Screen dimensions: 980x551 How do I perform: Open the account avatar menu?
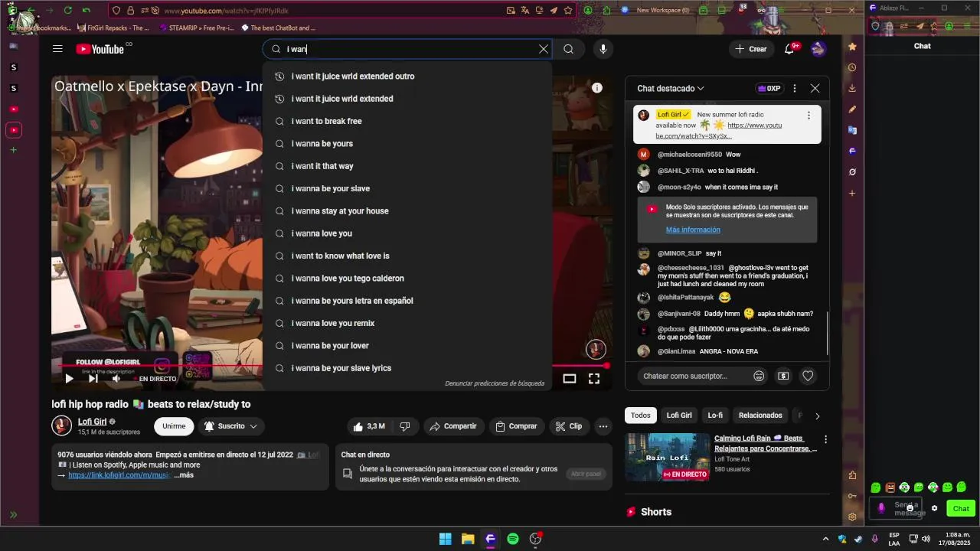(x=818, y=49)
